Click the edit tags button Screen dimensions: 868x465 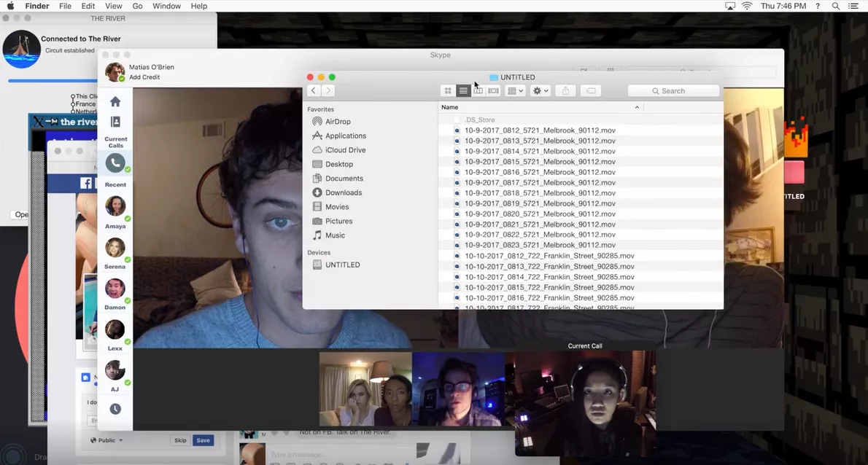coord(591,90)
